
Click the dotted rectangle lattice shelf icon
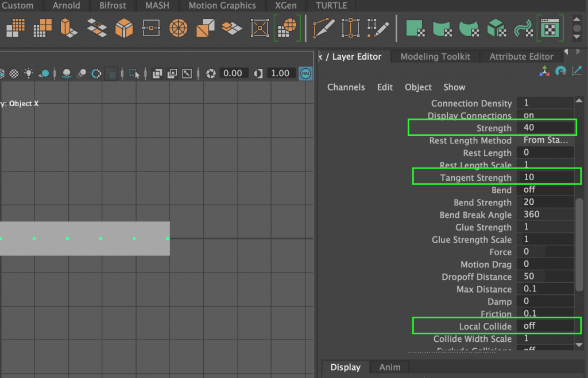pyautogui.click(x=350, y=28)
